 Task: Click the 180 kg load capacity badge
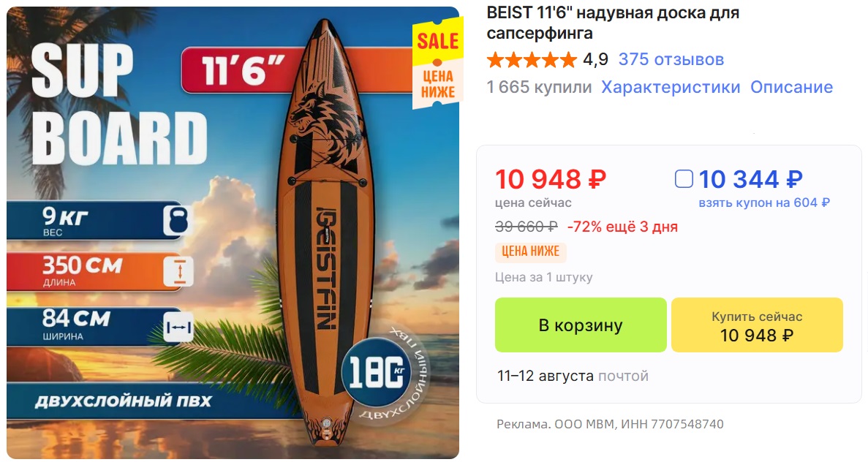pos(377,372)
